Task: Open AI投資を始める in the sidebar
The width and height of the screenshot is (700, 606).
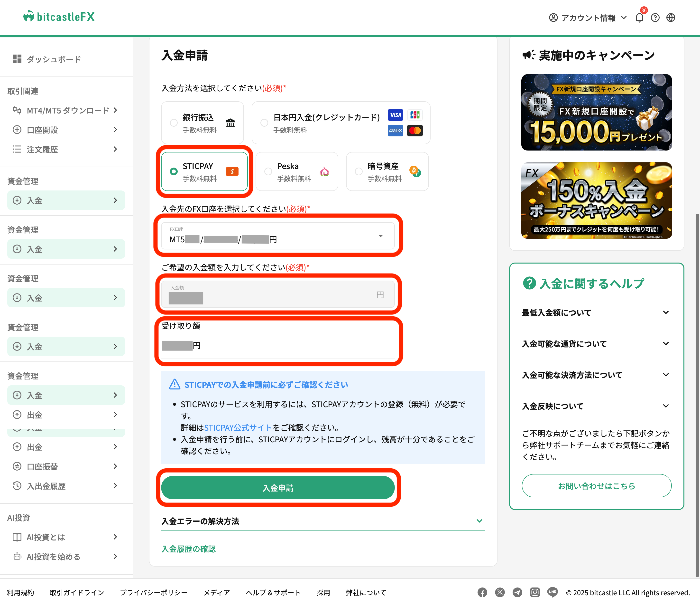Action: point(66,557)
